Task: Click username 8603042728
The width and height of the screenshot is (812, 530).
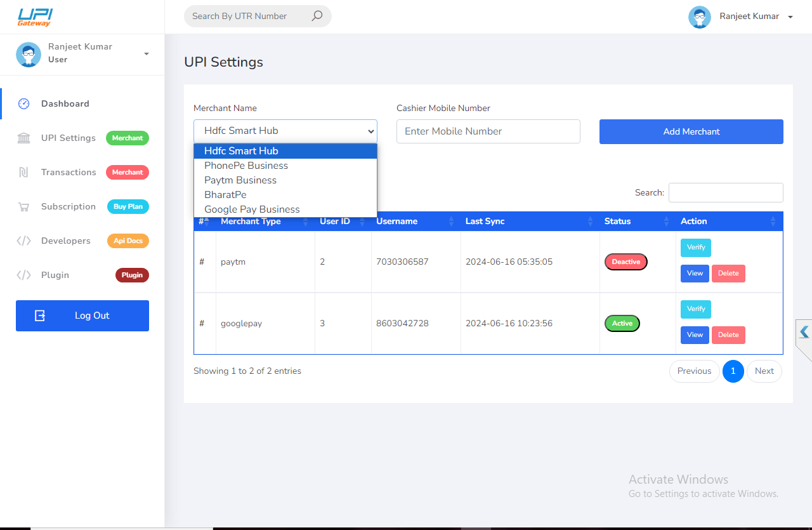Action: [402, 323]
